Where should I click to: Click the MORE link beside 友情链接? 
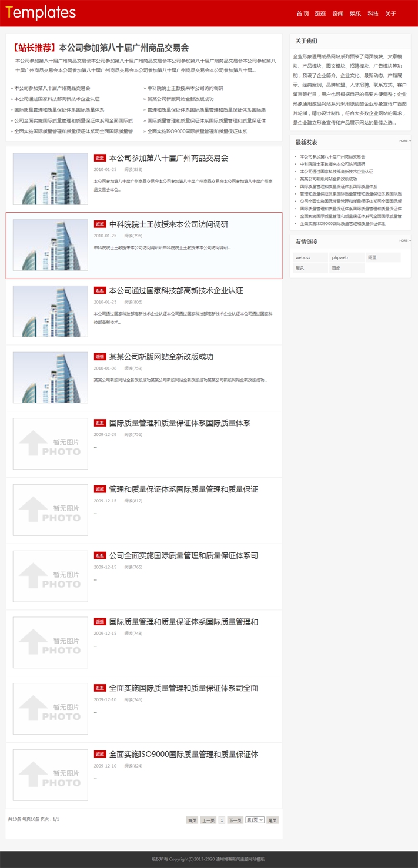[405, 240]
